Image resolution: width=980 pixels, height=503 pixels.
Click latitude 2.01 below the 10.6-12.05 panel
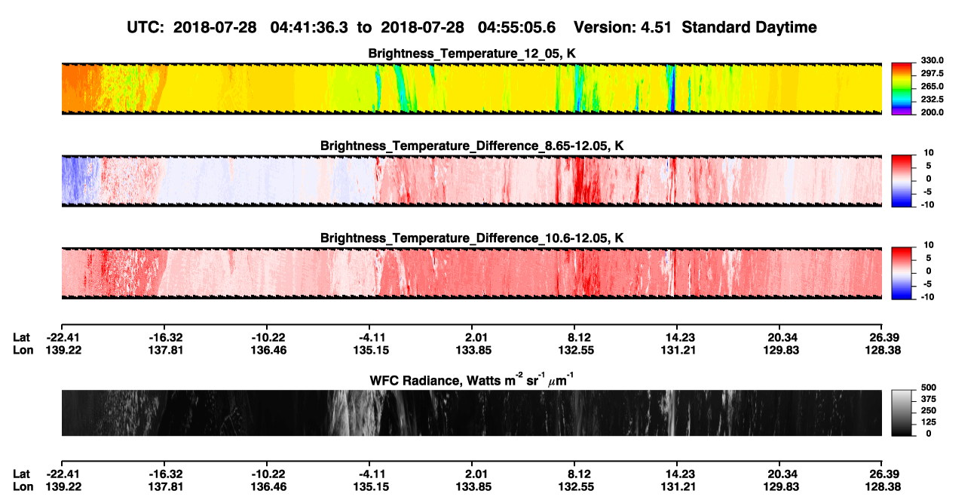click(x=475, y=338)
